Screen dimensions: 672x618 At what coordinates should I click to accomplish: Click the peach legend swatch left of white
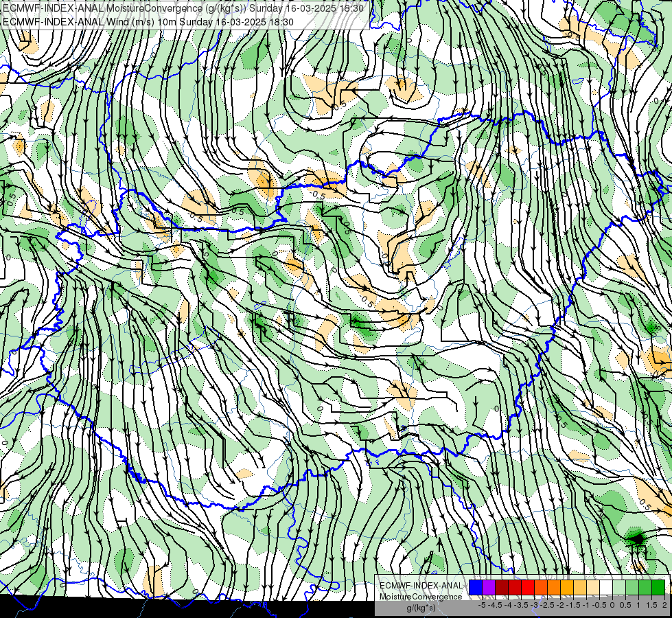593,587
